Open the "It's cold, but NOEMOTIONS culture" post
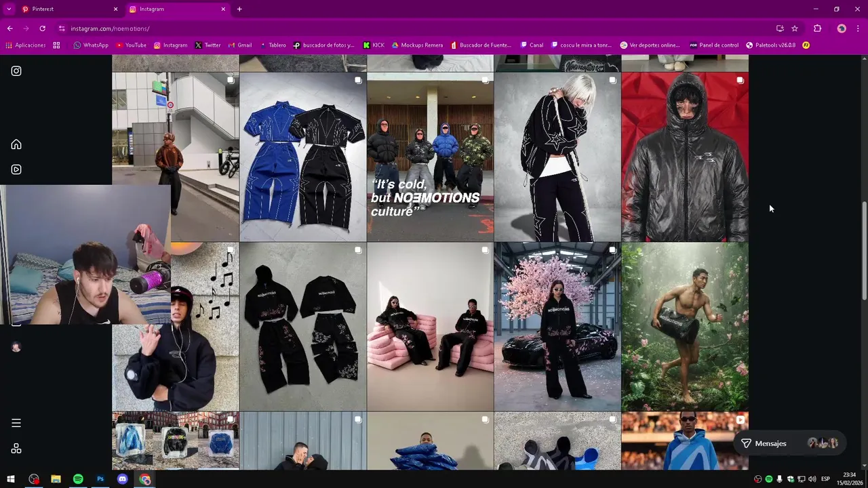The height and width of the screenshot is (488, 868). (430, 157)
